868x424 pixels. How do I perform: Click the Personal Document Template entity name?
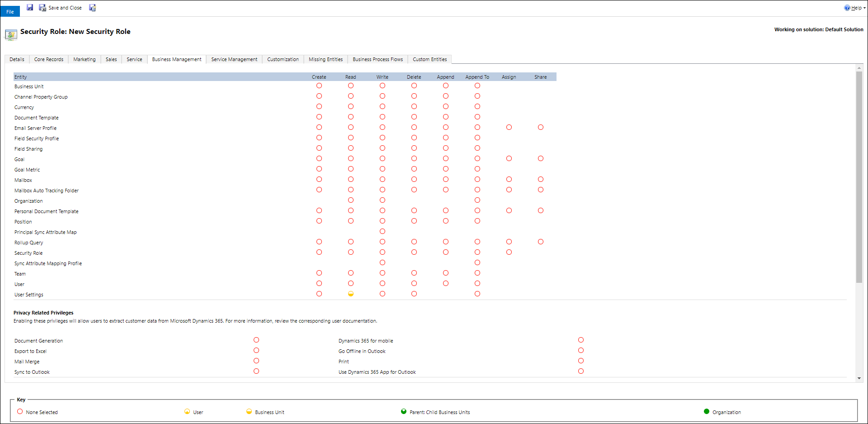[x=47, y=211]
